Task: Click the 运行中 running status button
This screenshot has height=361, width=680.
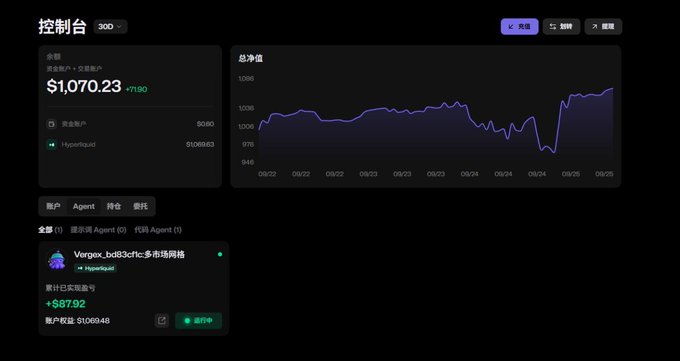Action: pos(199,321)
